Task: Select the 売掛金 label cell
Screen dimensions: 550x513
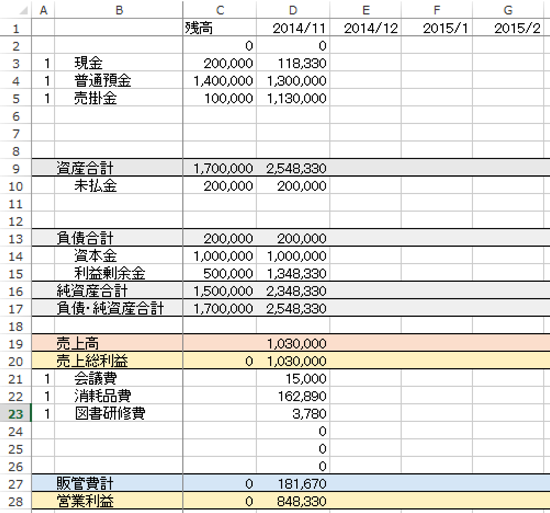Action: [119, 98]
